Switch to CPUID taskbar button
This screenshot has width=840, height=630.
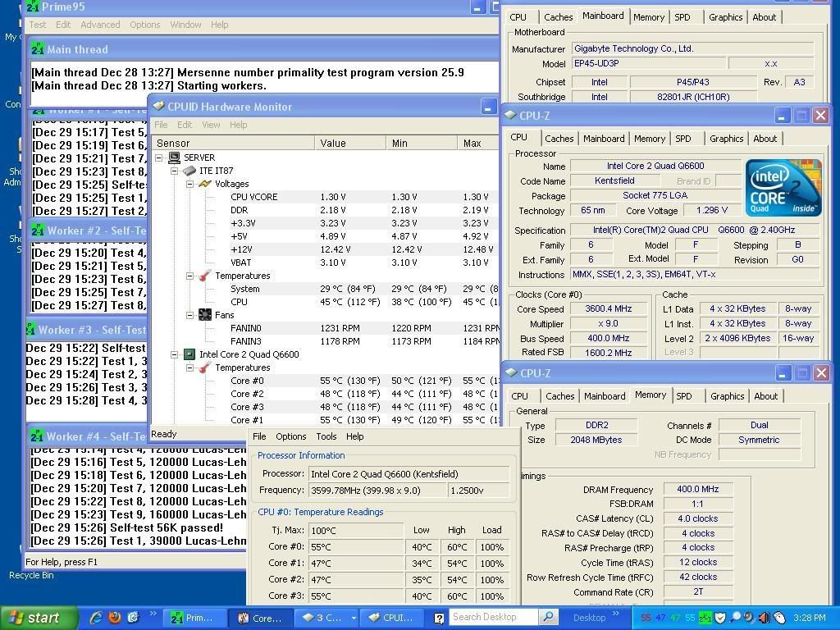(391, 619)
